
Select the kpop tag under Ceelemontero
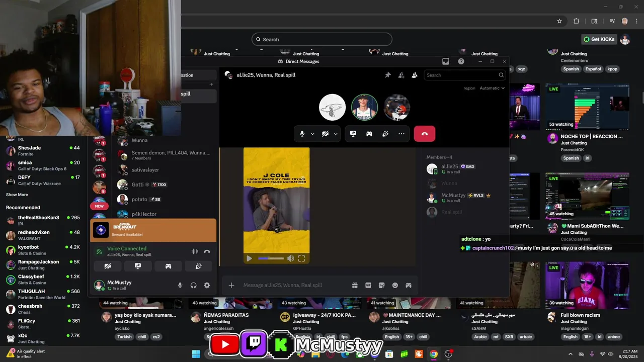pyautogui.click(x=612, y=69)
